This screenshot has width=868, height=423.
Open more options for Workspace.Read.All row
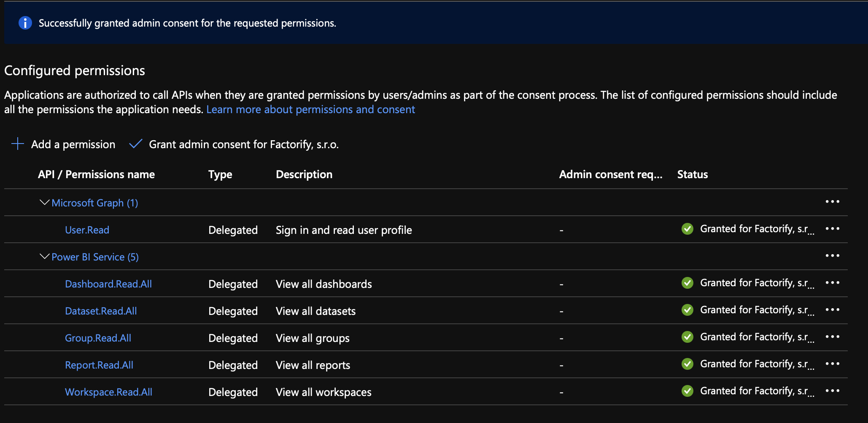point(833,391)
